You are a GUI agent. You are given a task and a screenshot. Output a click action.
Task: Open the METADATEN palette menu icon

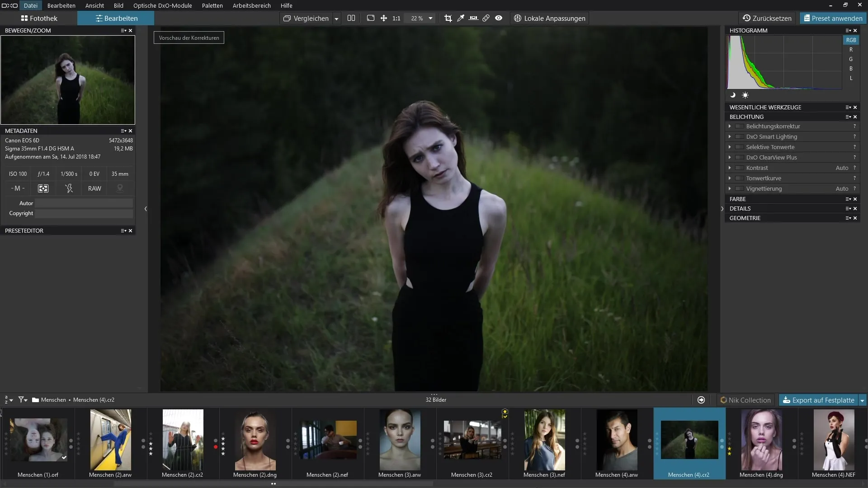(123, 131)
